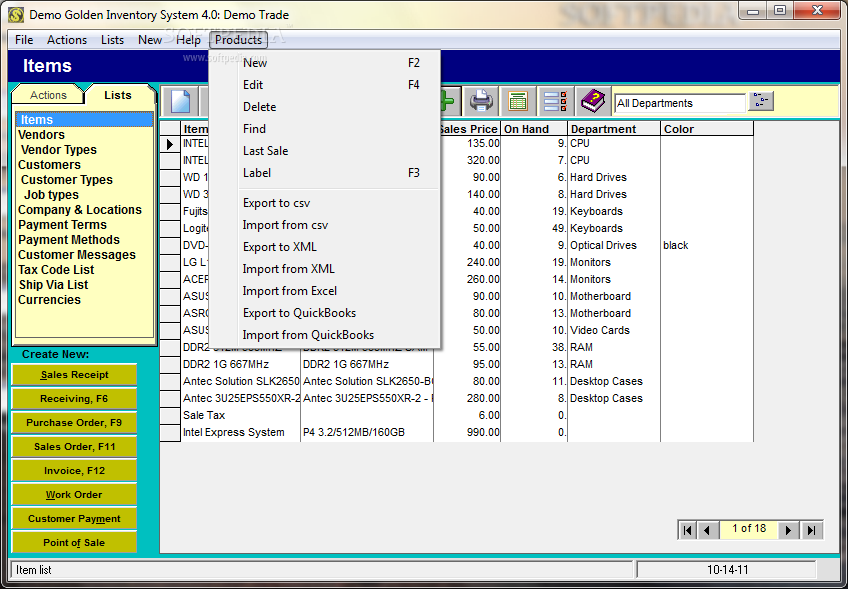Click the Point of Sale button

click(x=74, y=542)
